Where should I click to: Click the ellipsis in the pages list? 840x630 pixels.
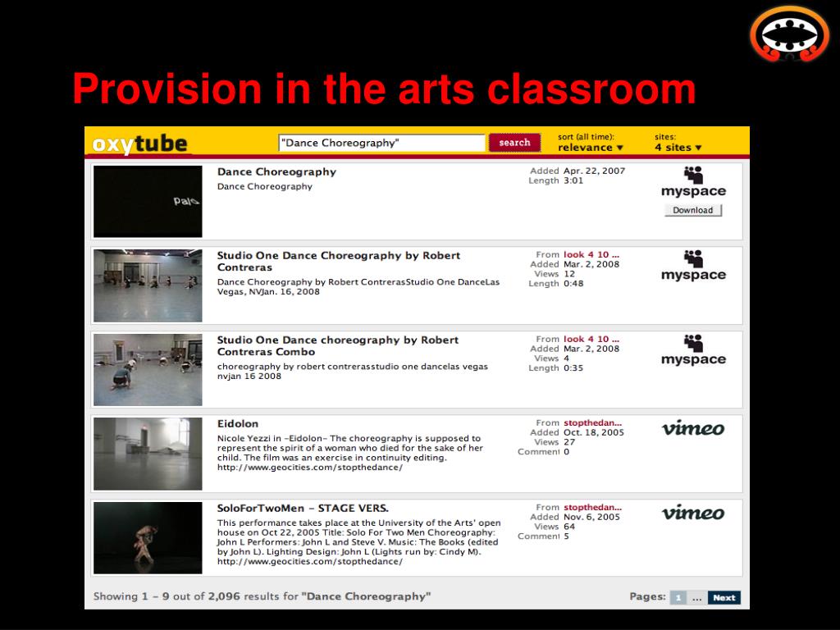[696, 598]
